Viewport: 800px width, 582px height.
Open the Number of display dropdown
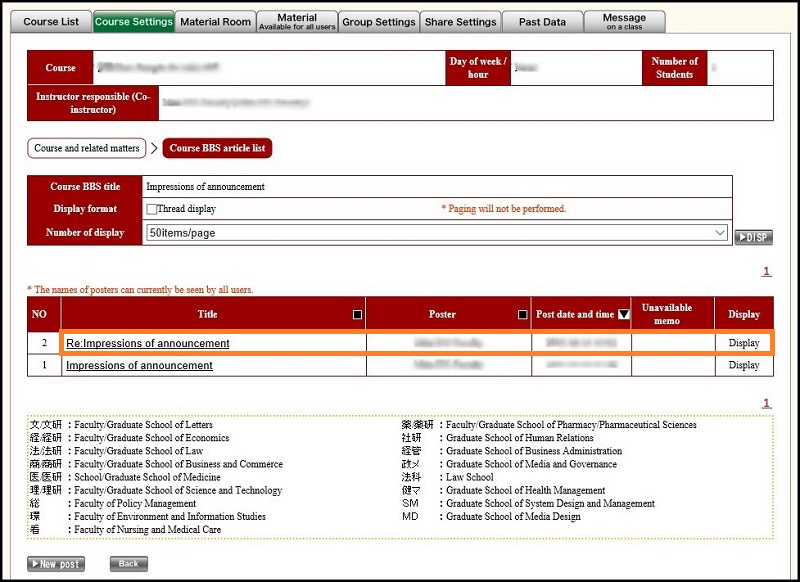(x=437, y=233)
